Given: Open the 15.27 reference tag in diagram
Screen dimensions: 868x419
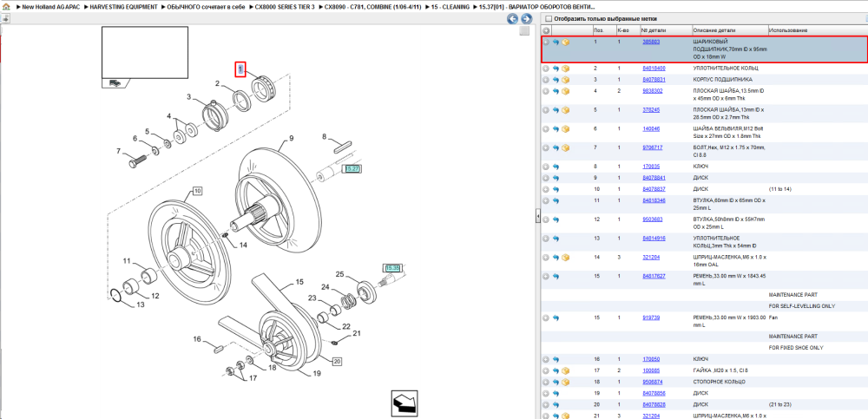Looking at the screenshot, I should (352, 169).
